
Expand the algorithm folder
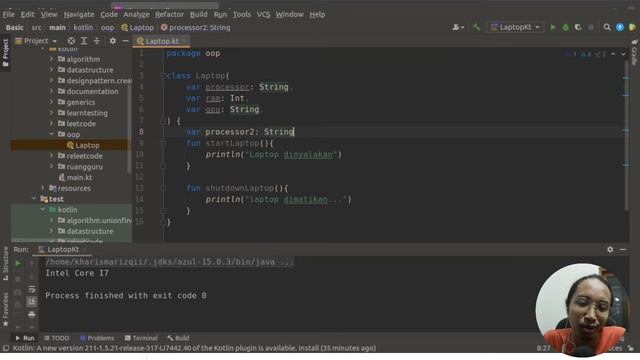(x=51, y=59)
